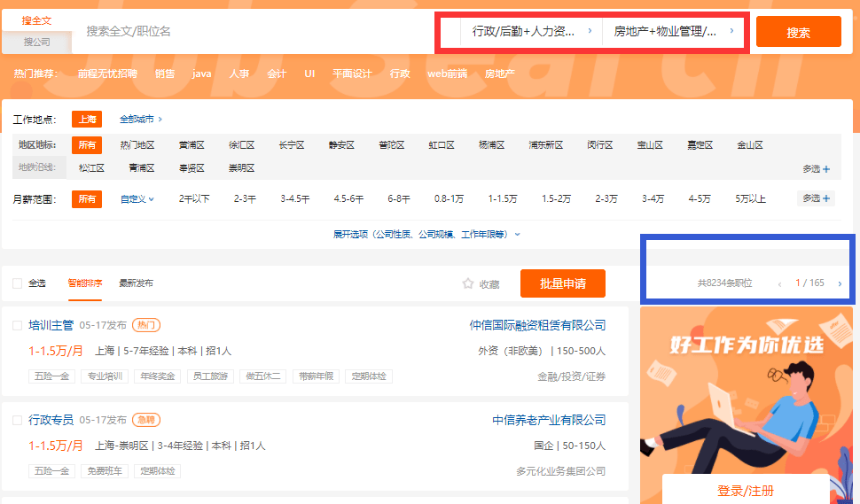860x504 pixels.
Task: Click the 急聘 badge on 行政专员
Action: point(146,420)
